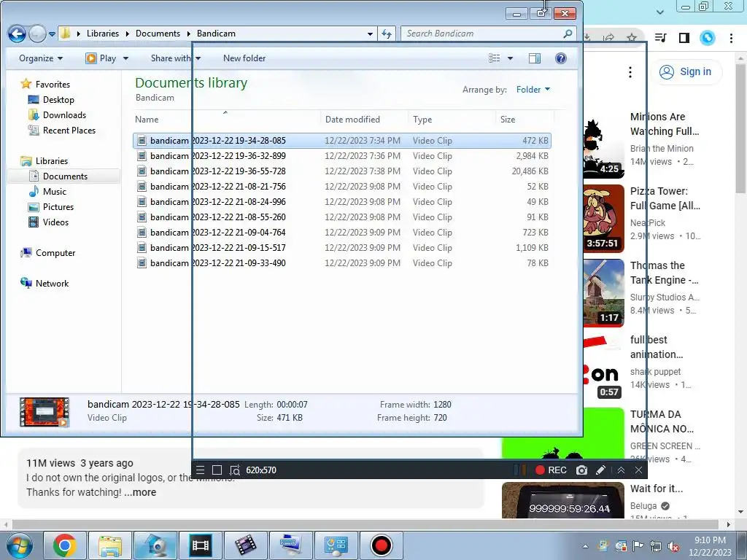Toggle Chrome side panel icon
Screen dimensions: 747x560
[x=684, y=38]
